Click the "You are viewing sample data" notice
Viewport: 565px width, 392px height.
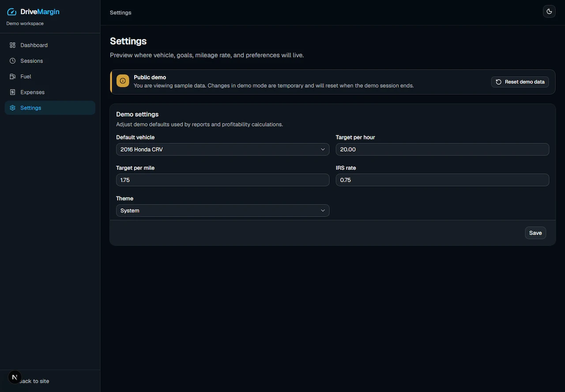pos(274,86)
